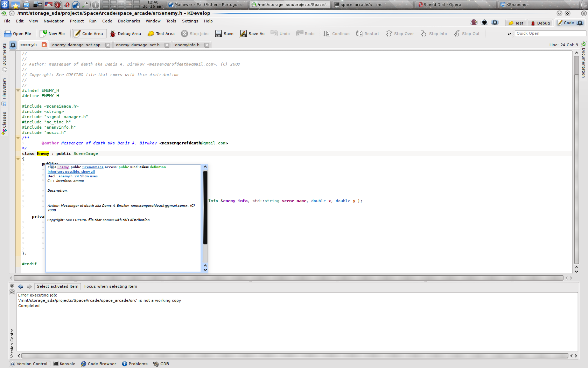Switch to Debug Area in toolbar
Viewport: 588px width, 368px height.
click(125, 34)
